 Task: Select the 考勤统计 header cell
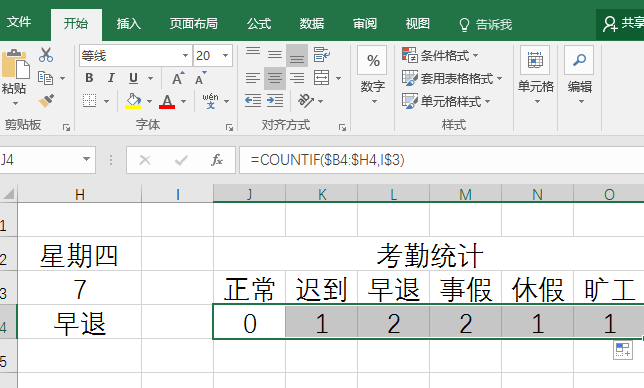(x=429, y=255)
